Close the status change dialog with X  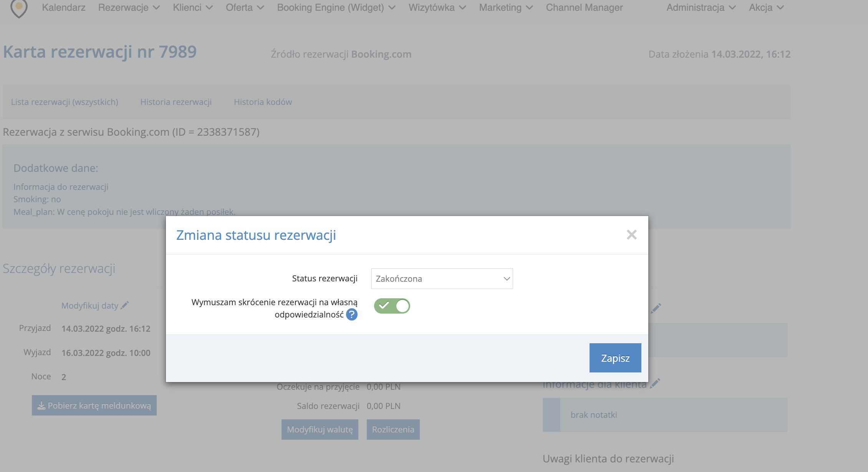(631, 234)
